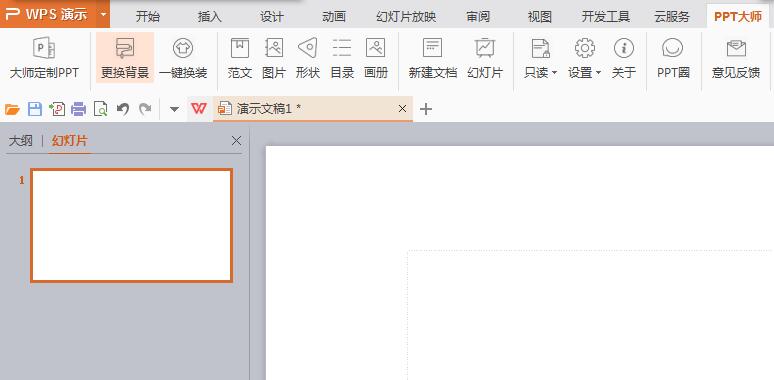Print using the printer icon
The width and height of the screenshot is (774, 380).
78,109
